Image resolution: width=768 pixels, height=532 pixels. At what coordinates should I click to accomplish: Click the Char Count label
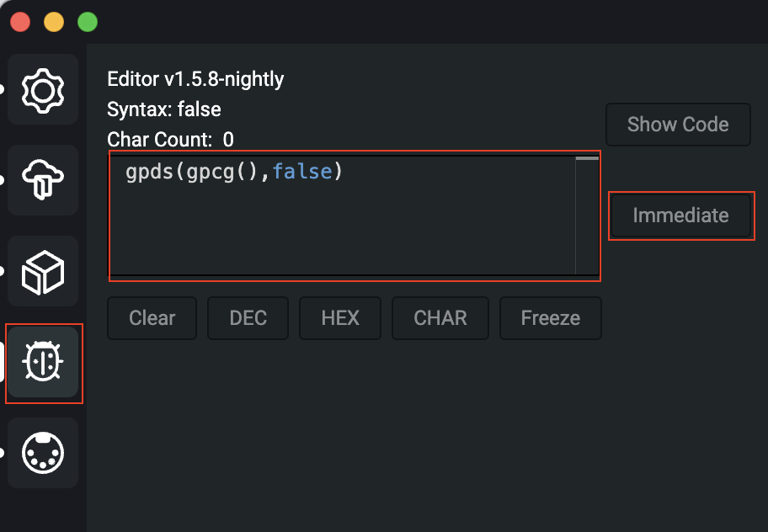pyautogui.click(x=160, y=140)
